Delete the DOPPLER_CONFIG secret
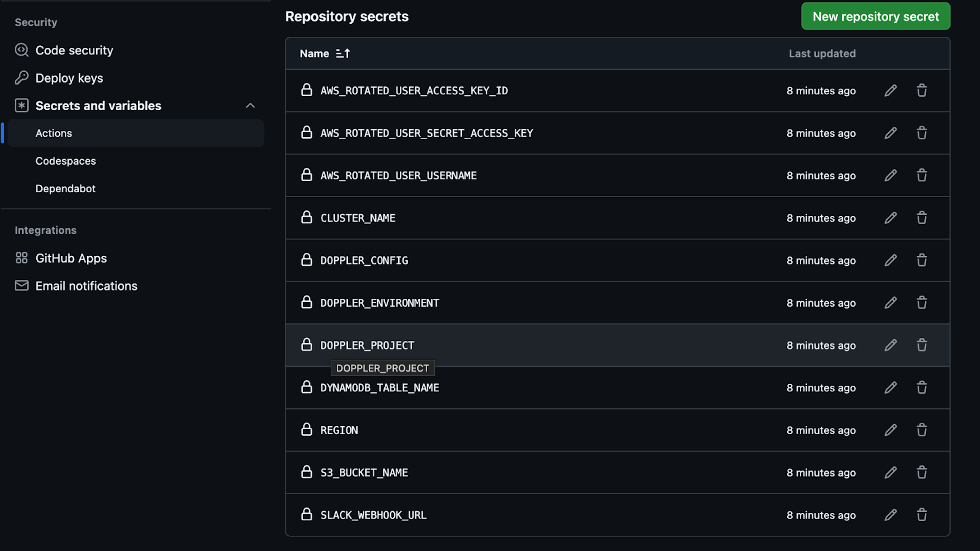The image size is (980, 551). click(922, 260)
